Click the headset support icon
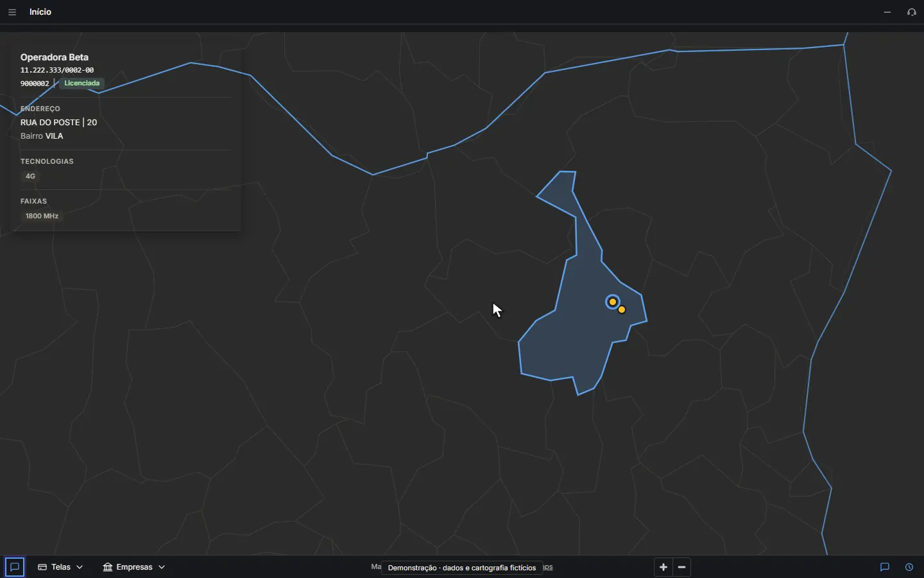Image resolution: width=924 pixels, height=578 pixels. pos(912,12)
